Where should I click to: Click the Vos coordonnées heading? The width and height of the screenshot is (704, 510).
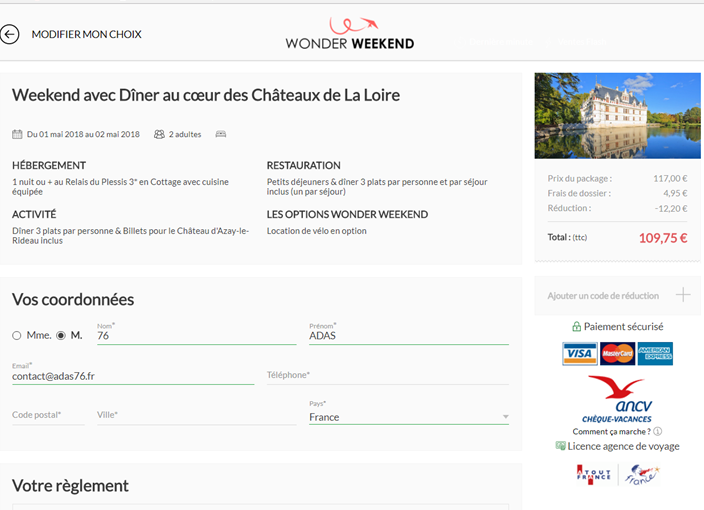(x=73, y=299)
